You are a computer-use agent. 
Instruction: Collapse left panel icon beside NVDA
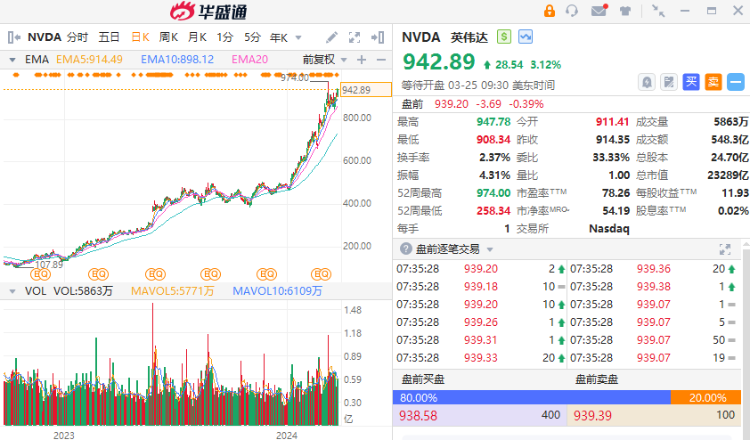pos(14,37)
